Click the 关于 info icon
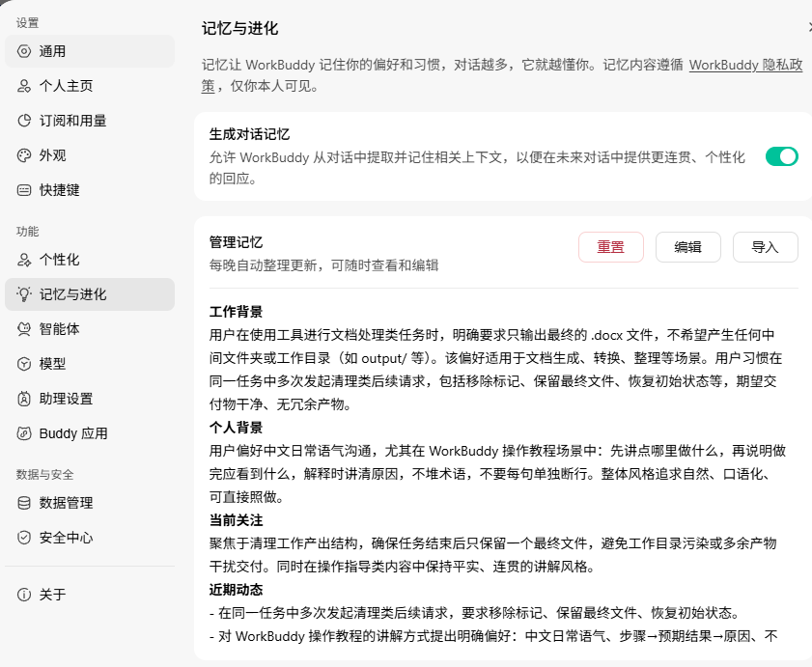This screenshot has height=667, width=812. (24, 595)
